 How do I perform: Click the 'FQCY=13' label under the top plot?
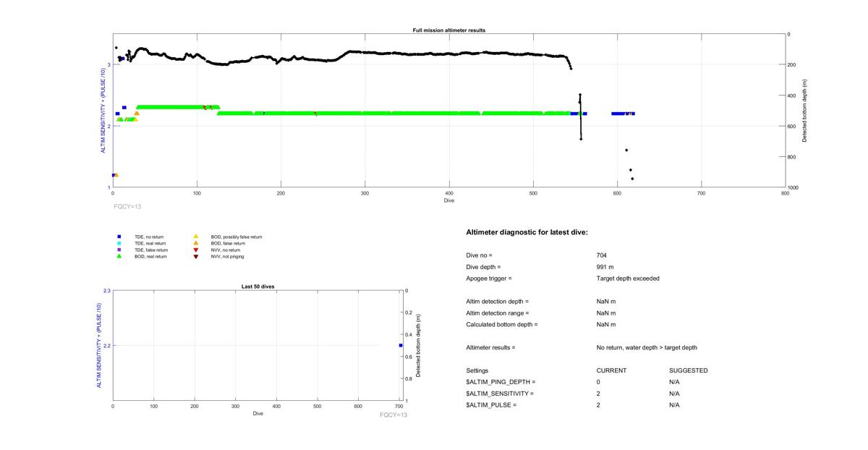(x=127, y=206)
